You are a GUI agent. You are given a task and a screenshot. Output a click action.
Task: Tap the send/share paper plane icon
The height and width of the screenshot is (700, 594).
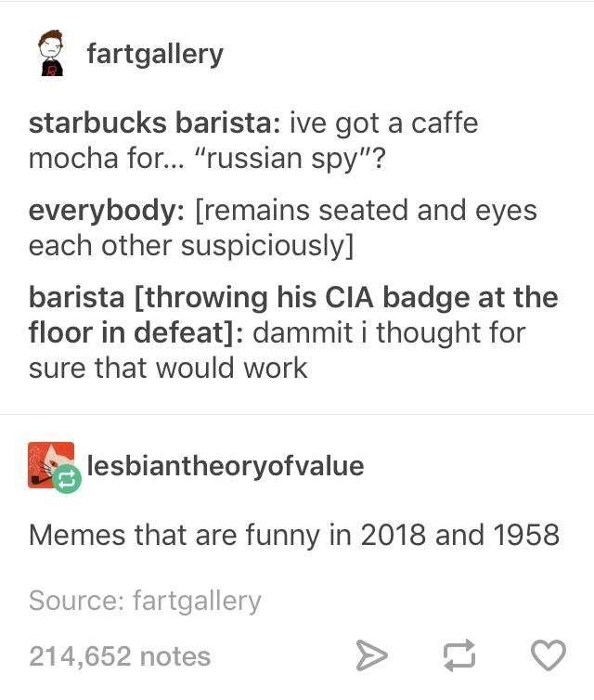point(372,655)
